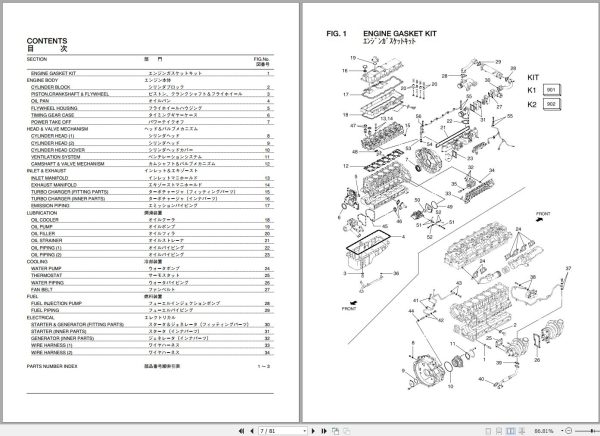Click the ENGINE BODY section heading
Viewport: 600px width, 436px height.
click(42, 80)
